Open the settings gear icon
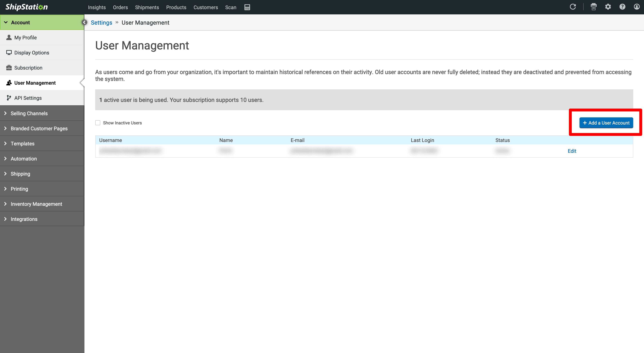 pyautogui.click(x=608, y=7)
